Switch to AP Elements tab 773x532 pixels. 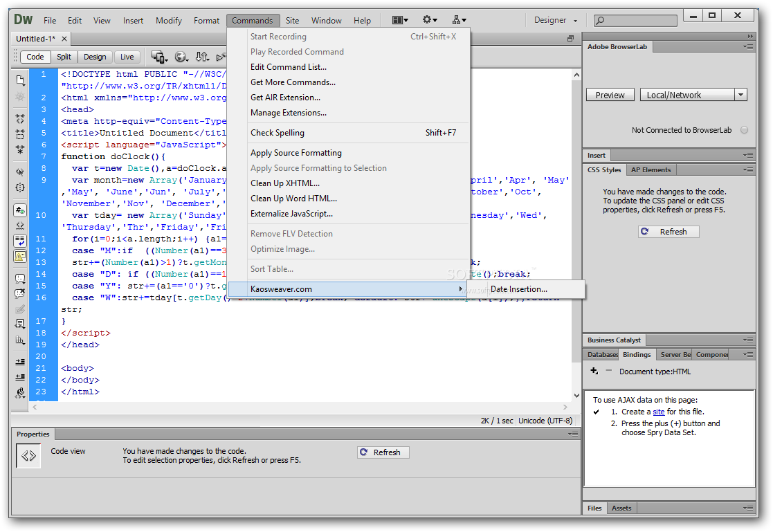651,170
